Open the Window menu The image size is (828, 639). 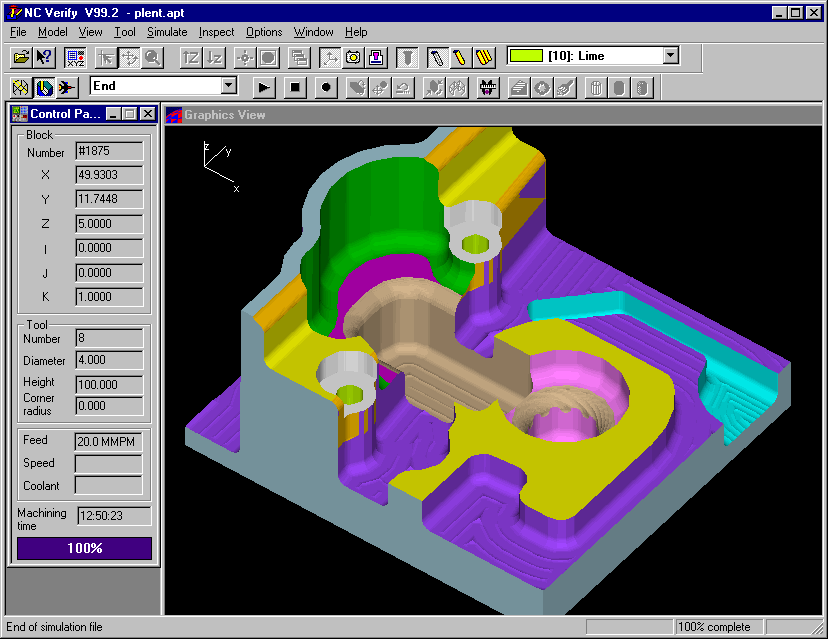[x=314, y=32]
